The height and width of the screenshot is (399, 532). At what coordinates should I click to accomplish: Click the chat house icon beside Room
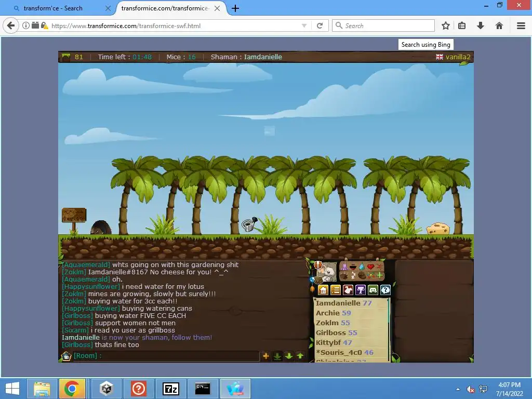(66, 356)
